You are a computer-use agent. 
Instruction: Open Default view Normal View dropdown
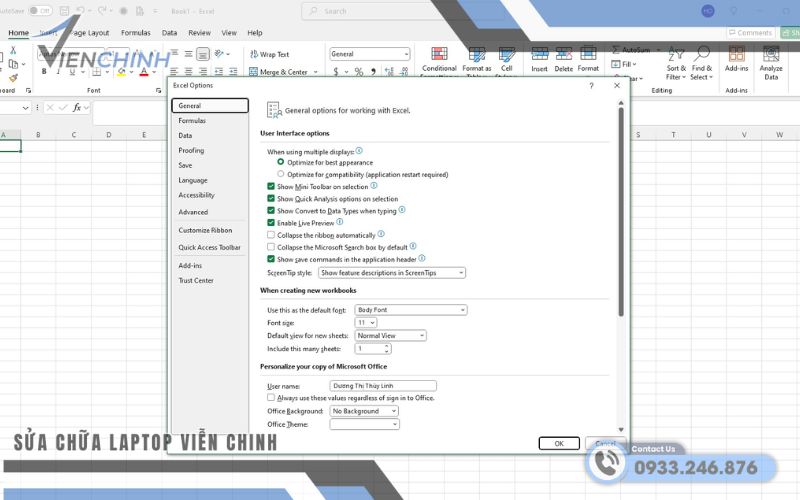click(390, 336)
